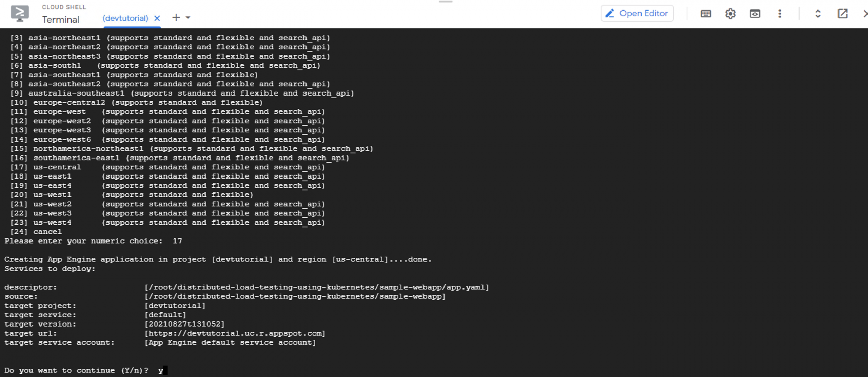This screenshot has width=868, height=377.
Task: Open the three-dot more options menu
Action: [780, 14]
